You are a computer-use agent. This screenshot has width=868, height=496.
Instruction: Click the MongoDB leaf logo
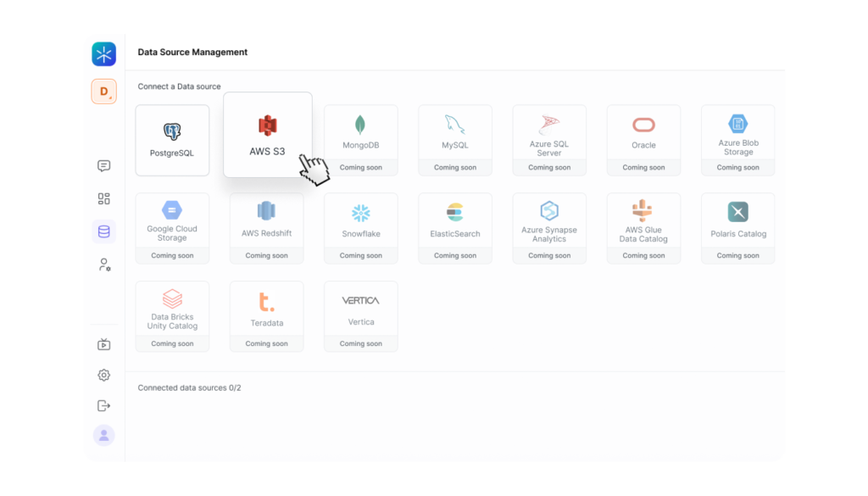pyautogui.click(x=360, y=125)
